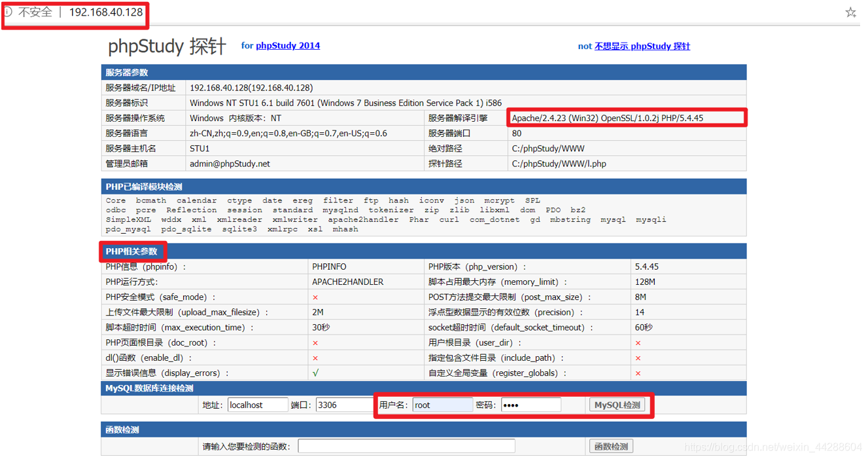Click the upload_max_filesize value 2M
868x459 pixels.
[318, 312]
